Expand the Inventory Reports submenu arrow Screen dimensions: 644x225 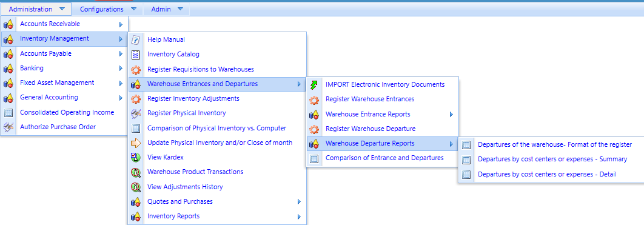click(x=299, y=217)
